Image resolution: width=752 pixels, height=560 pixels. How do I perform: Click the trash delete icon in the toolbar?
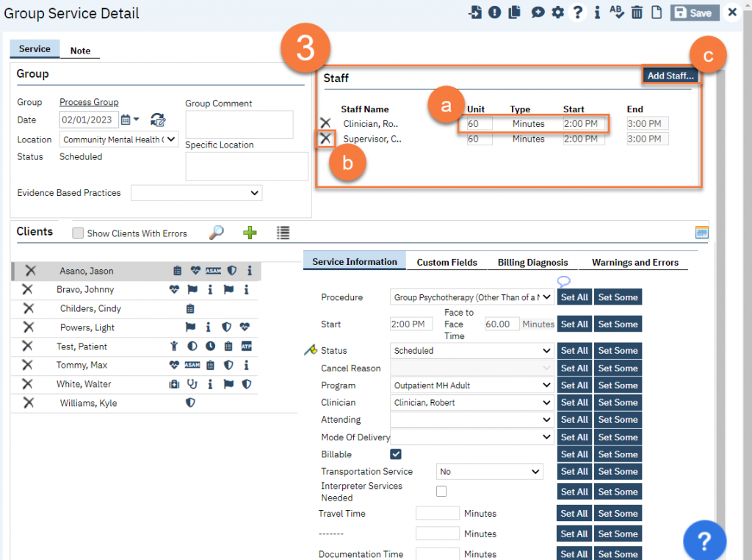[x=637, y=12]
